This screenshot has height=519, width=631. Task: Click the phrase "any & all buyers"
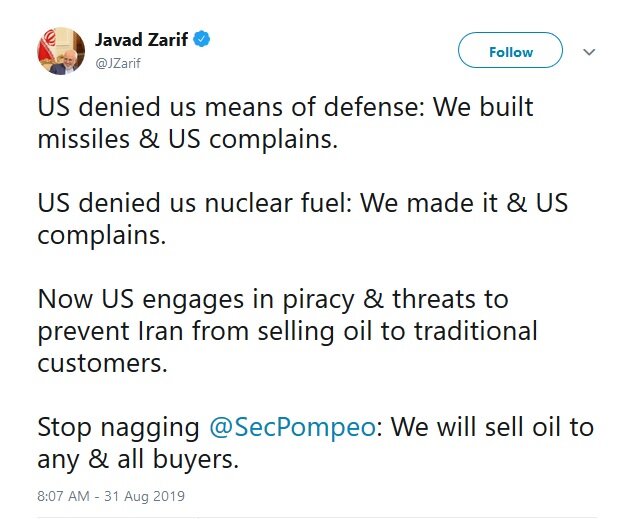pyautogui.click(x=138, y=459)
